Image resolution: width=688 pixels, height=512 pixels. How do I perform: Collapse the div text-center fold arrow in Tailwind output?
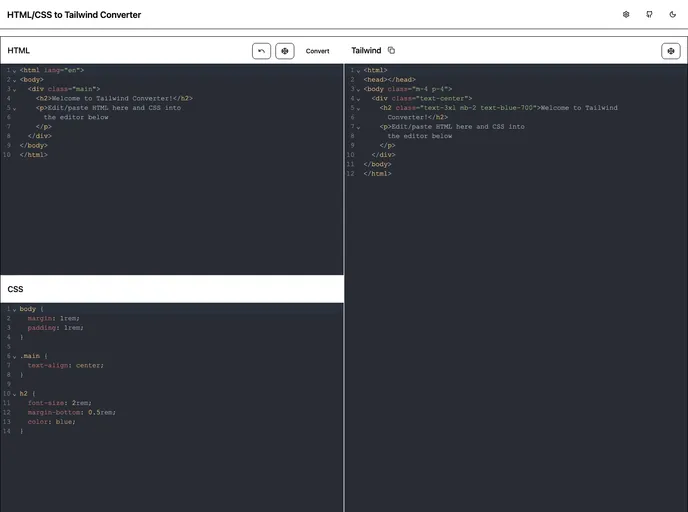(x=358, y=99)
